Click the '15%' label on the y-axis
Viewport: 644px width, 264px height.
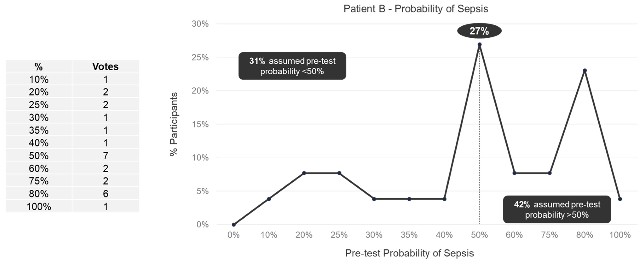pyautogui.click(x=200, y=124)
